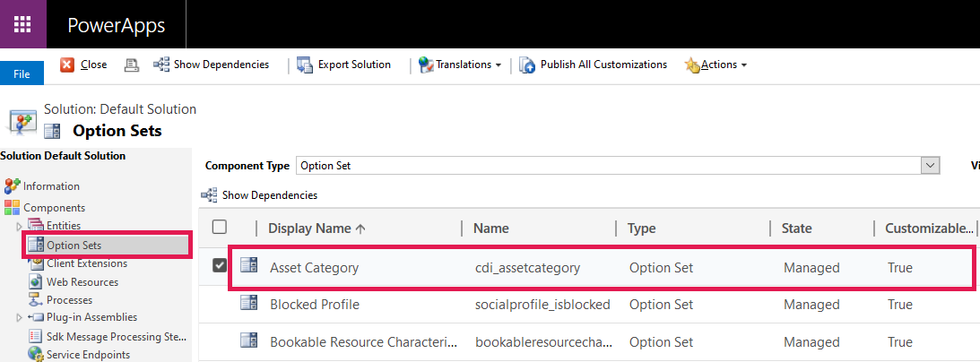Click the Default Solution header icon
This screenshot has height=362, width=980.
click(22, 120)
